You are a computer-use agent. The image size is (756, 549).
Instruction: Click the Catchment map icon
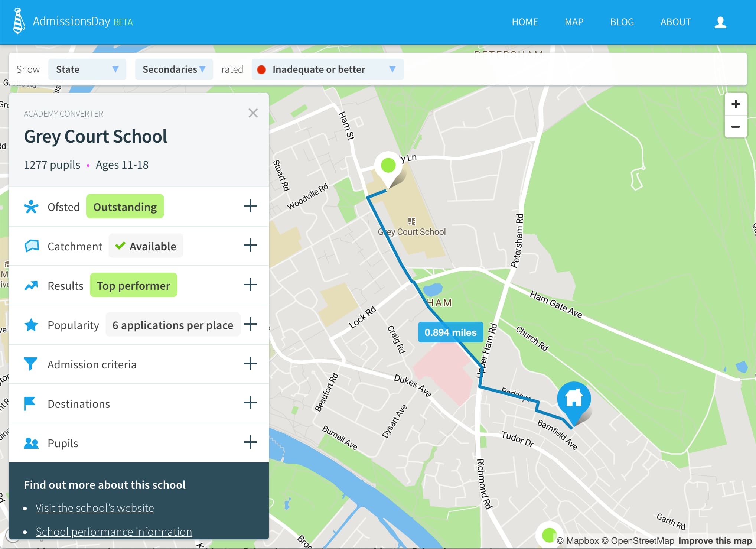tap(32, 246)
